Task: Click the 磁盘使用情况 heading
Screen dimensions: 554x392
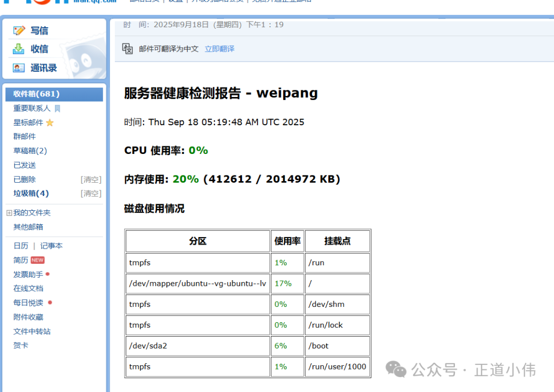Action: click(x=154, y=208)
